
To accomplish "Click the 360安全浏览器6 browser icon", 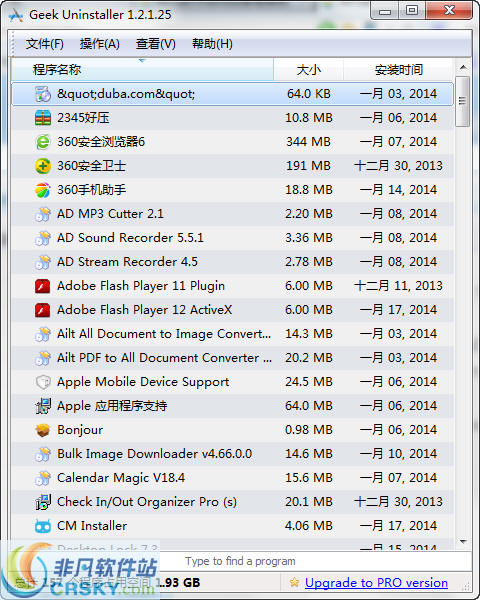I will (42, 142).
